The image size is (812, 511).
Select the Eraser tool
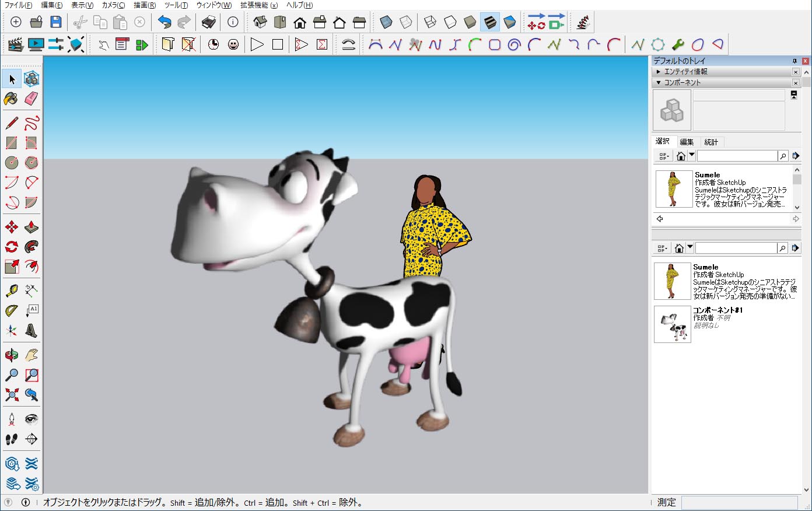click(x=32, y=99)
